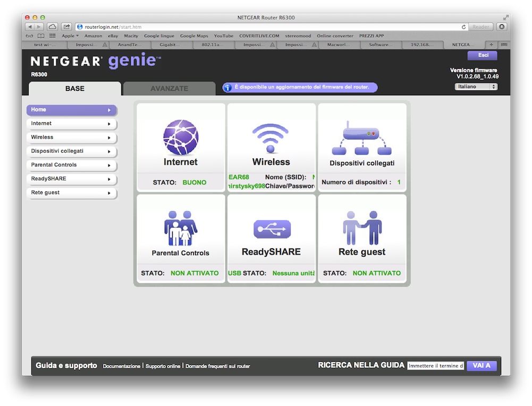Open the PREZZI APP bookmark
The width and height of the screenshot is (532, 406).
(371, 36)
